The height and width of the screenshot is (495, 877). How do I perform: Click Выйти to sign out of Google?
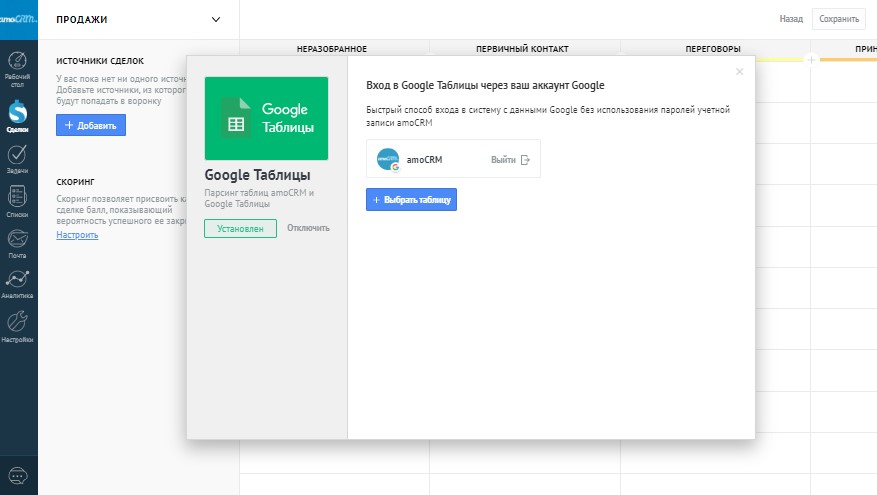point(510,160)
